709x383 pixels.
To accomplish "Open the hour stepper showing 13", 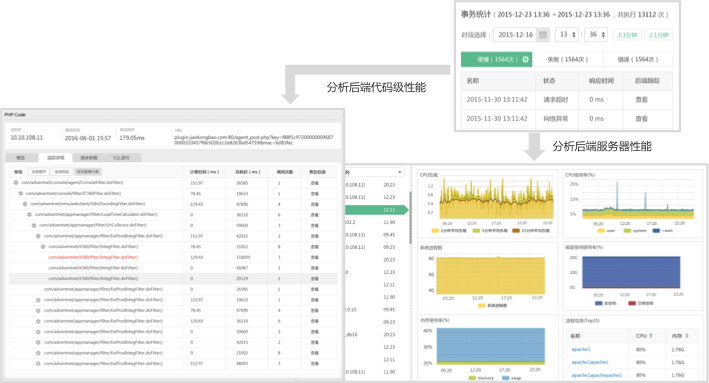I will 566,35.
